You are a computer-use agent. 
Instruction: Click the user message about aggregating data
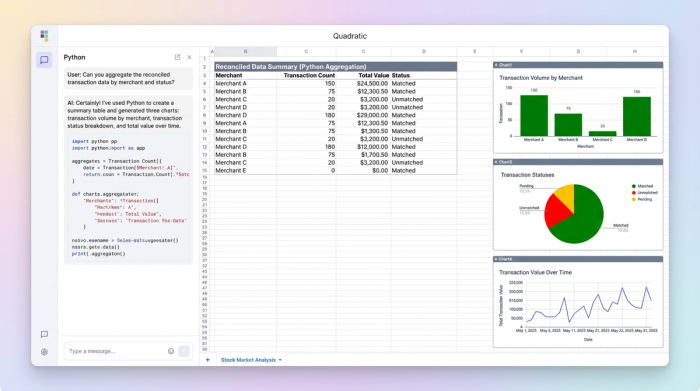pos(128,79)
